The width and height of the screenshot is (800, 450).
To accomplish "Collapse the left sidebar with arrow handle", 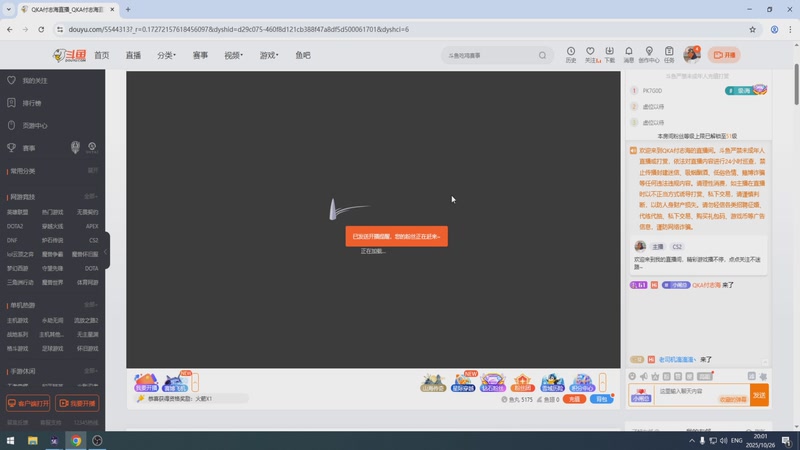I will (106, 251).
